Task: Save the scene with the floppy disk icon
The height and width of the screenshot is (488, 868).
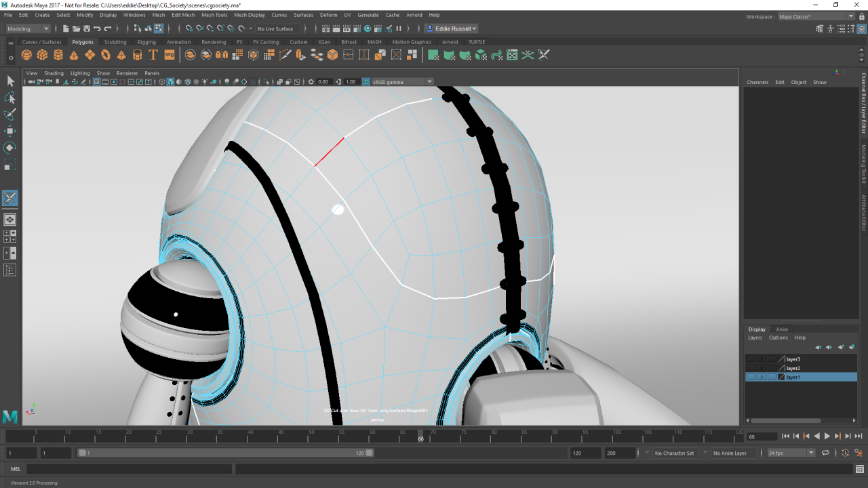Action: (x=87, y=28)
